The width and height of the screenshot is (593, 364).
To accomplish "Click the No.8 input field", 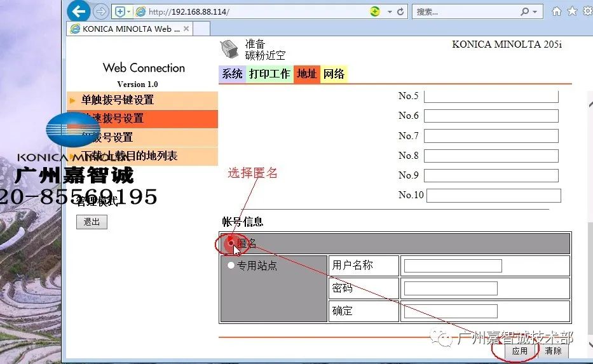I will (491, 156).
